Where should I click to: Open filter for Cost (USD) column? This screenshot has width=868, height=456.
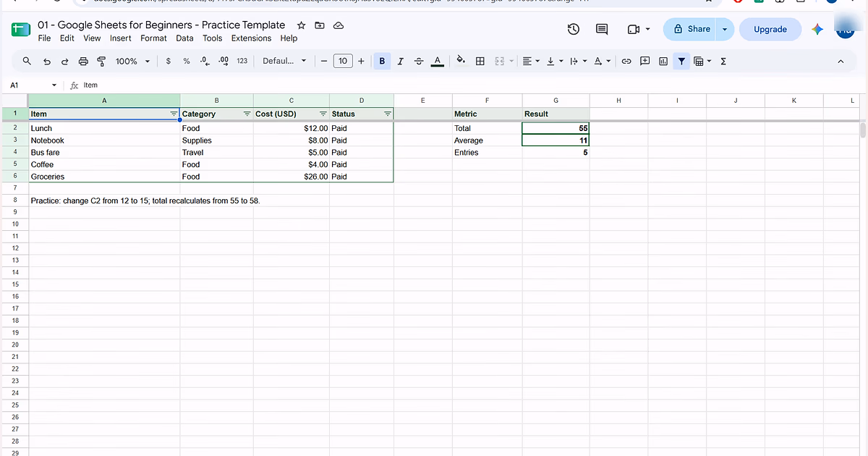pyautogui.click(x=323, y=114)
